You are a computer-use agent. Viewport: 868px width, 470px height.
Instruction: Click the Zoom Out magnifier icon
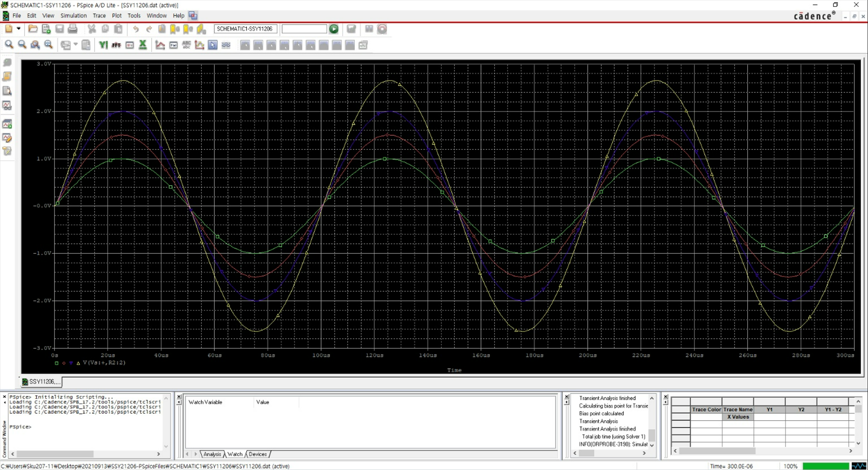(22, 45)
